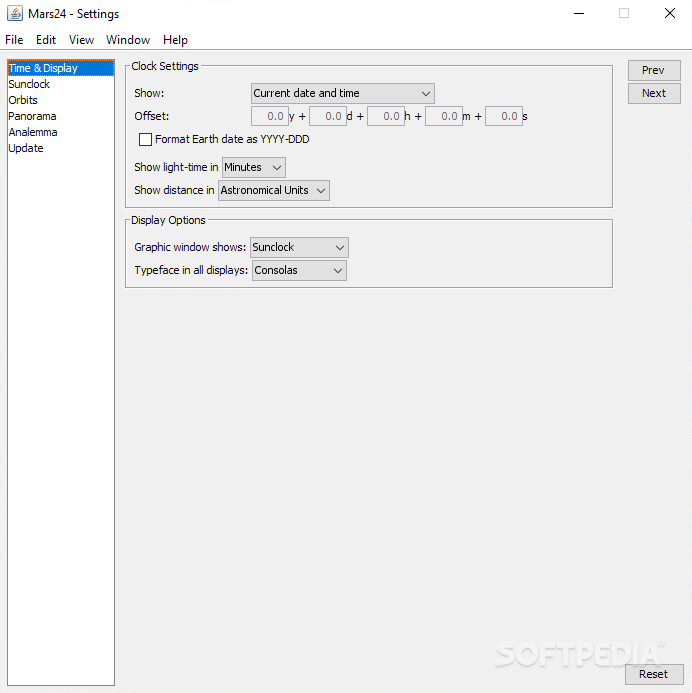Viewport: 692px width, 693px height.
Task: Click the Prev button
Action: (x=654, y=70)
